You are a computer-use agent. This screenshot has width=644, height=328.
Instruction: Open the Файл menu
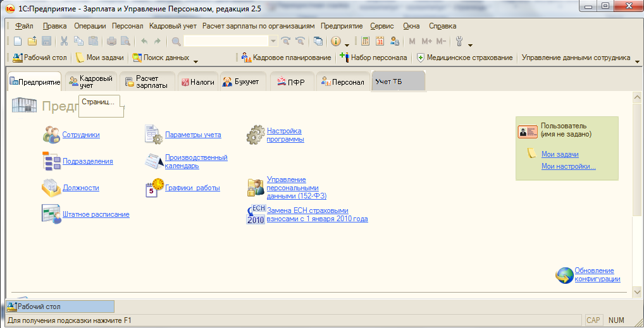click(x=24, y=26)
